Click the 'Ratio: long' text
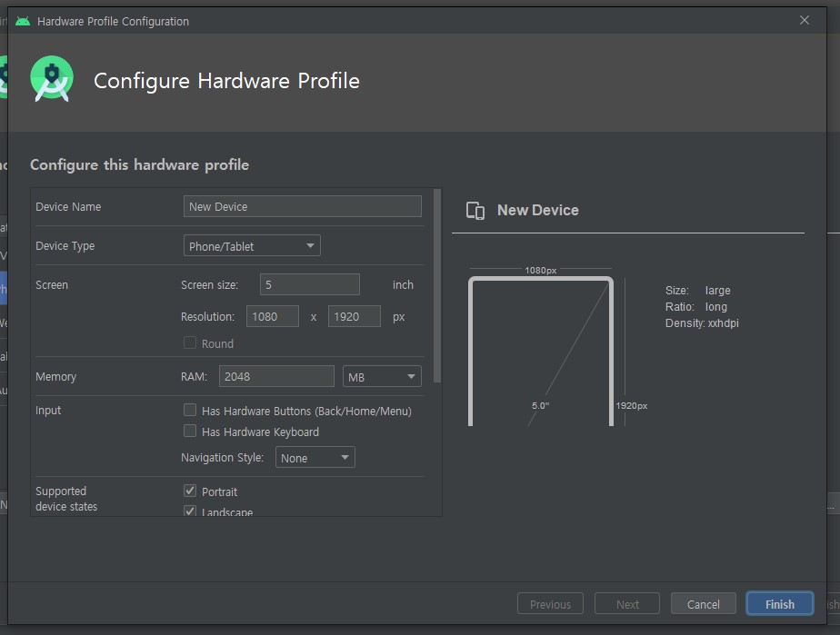 [x=695, y=307]
